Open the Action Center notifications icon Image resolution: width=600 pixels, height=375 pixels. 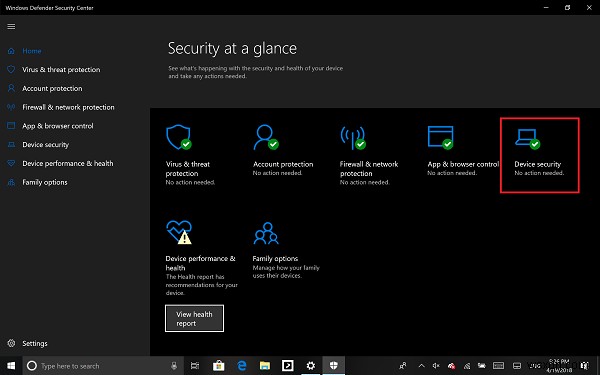pos(585,366)
